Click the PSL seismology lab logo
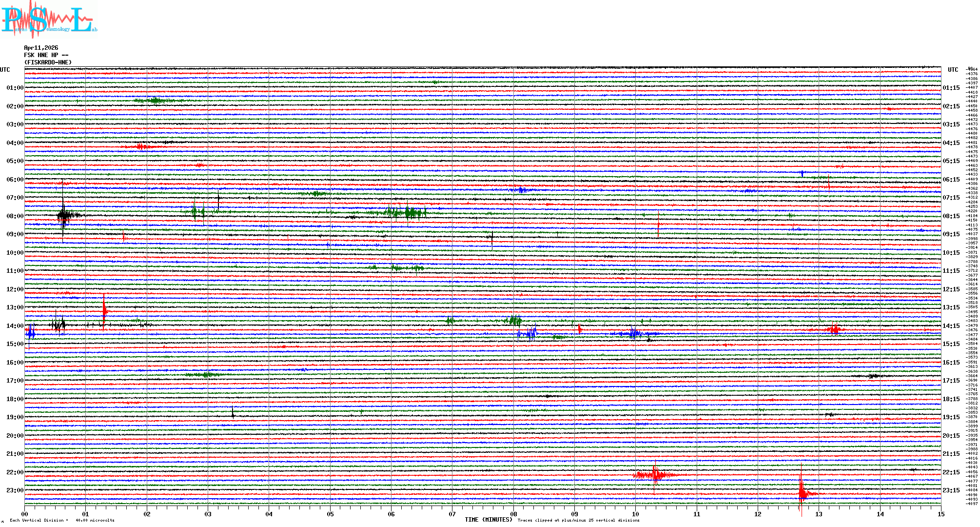Screen dimensions: 980x527 (x=49, y=20)
